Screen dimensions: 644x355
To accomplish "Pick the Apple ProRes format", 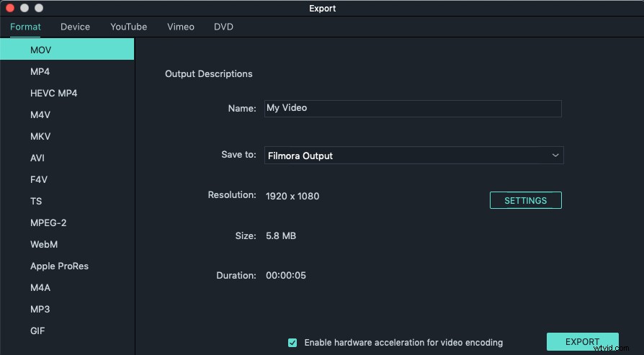I will [59, 266].
